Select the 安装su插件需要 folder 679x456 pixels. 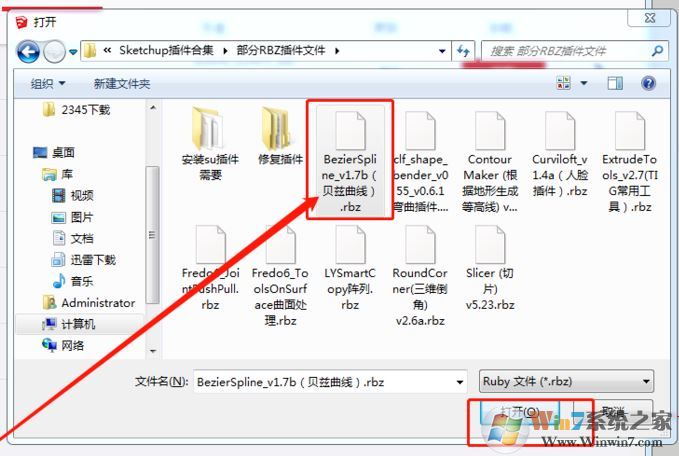click(210, 143)
